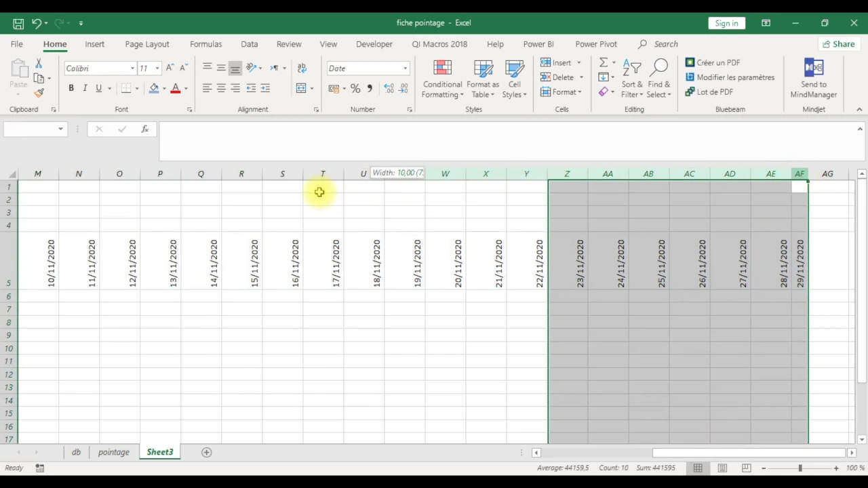Increase font size with the larger A icon
The width and height of the screenshot is (868, 488).
170,68
